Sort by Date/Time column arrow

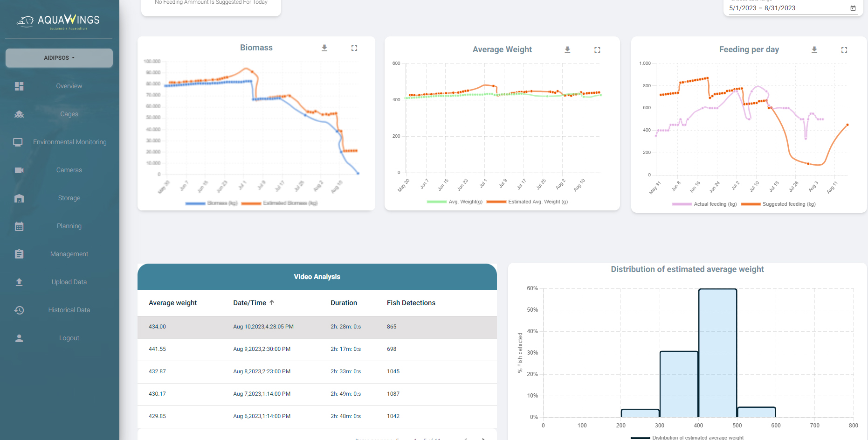[x=272, y=303]
